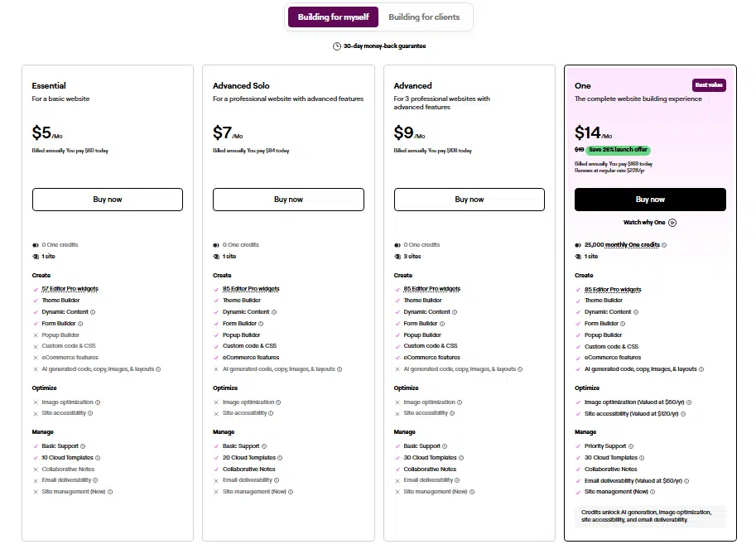
Task: Select the Building for myself tab
Action: pyautogui.click(x=332, y=17)
